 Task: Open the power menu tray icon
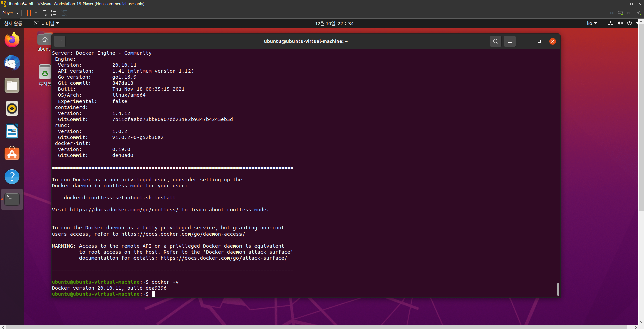point(629,23)
